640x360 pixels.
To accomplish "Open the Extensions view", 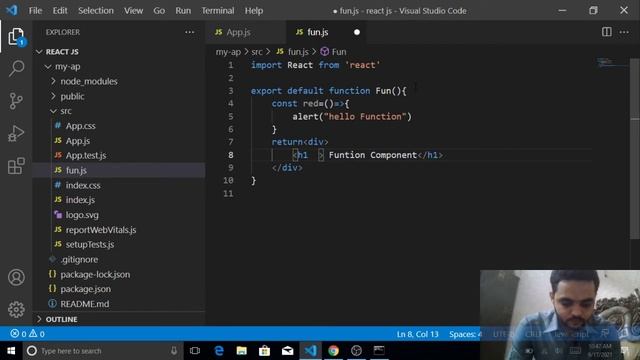I will pos(16,166).
